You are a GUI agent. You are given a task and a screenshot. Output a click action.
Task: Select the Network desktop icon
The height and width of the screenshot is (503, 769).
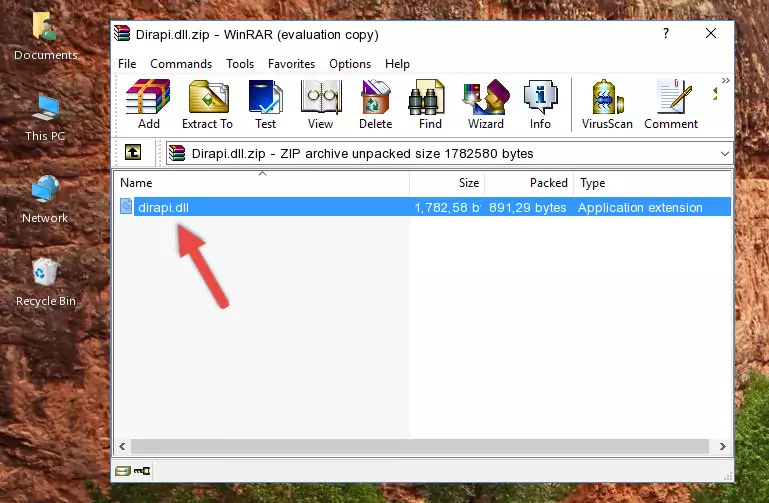point(45,200)
